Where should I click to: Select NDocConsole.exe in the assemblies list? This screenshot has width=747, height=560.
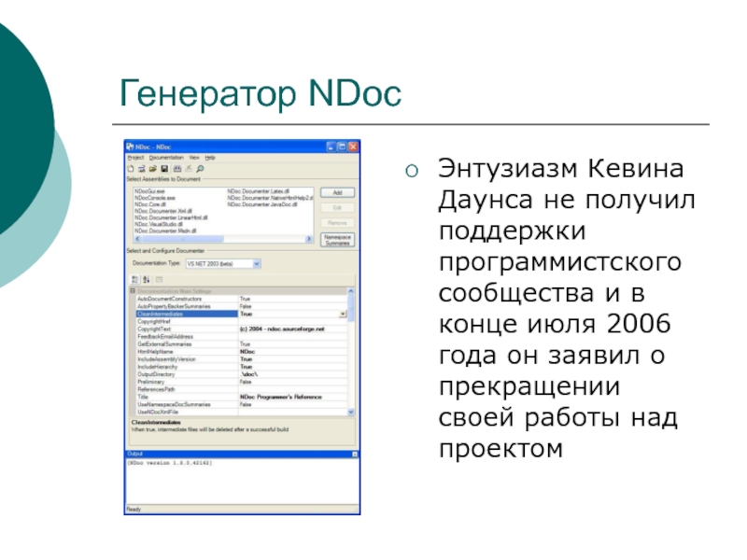[x=155, y=198]
